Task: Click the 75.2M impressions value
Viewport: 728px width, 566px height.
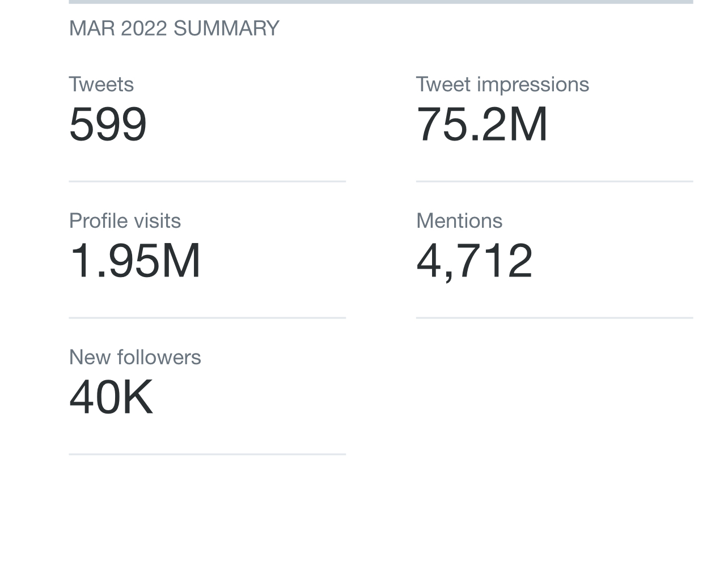Action: (x=482, y=124)
